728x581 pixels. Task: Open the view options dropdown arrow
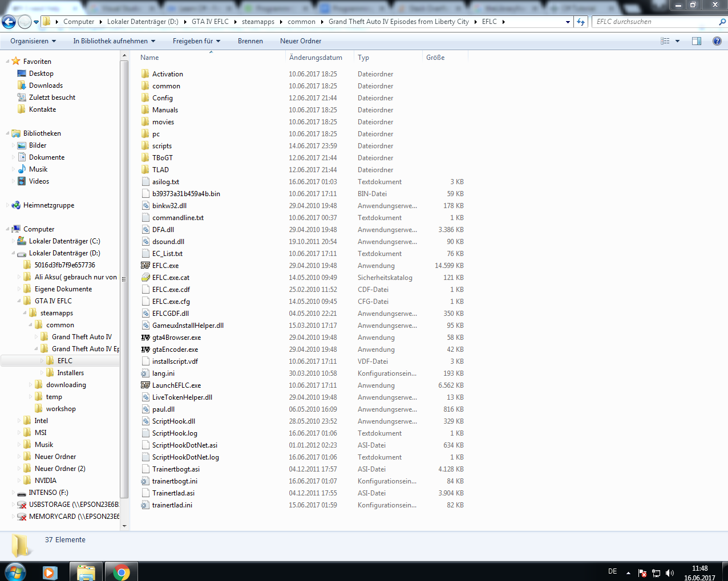(x=677, y=41)
